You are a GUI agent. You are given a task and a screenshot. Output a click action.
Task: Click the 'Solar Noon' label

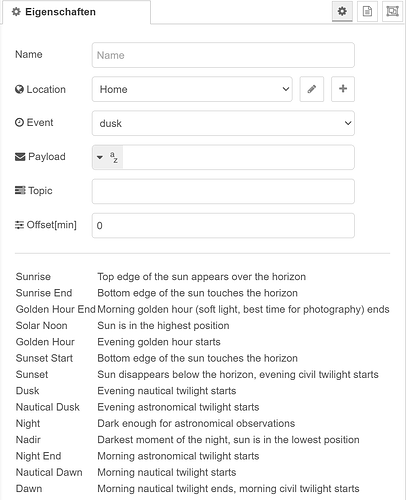pyautogui.click(x=42, y=326)
